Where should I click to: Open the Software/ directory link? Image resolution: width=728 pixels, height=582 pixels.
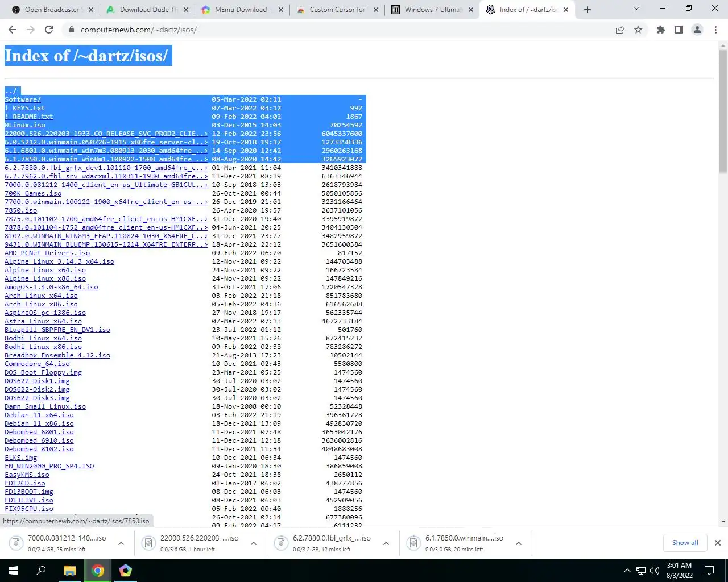coord(23,99)
